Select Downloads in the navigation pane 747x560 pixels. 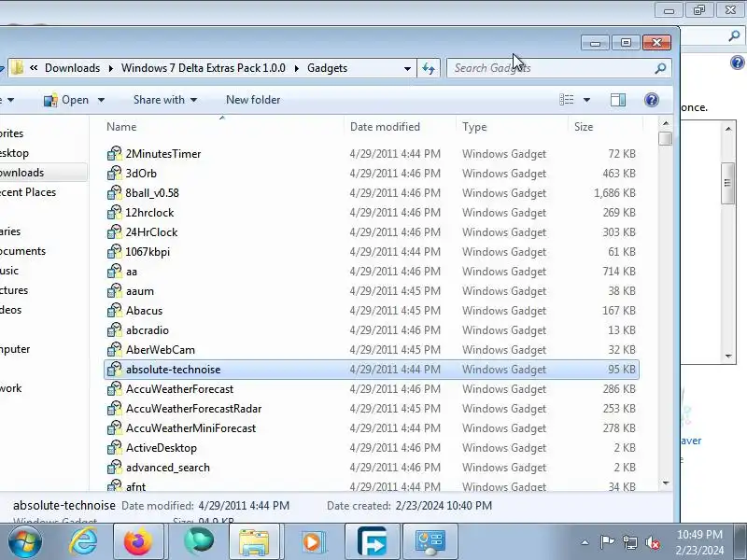[21, 173]
